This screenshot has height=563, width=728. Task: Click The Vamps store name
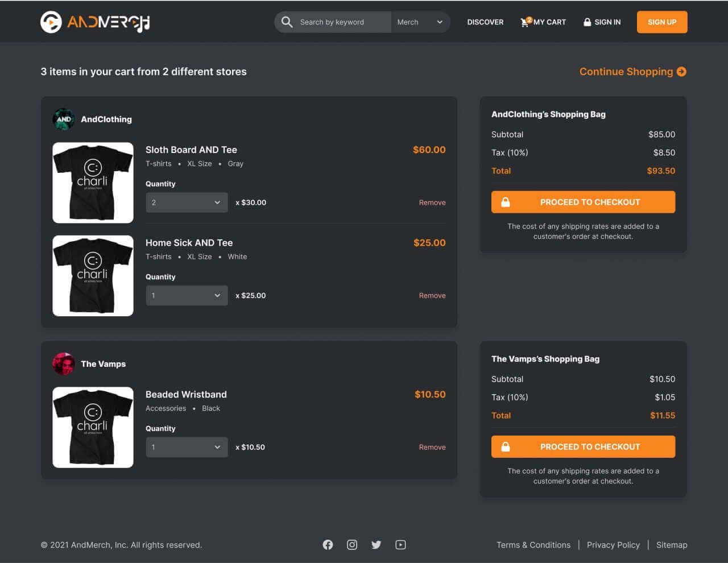pyautogui.click(x=103, y=364)
